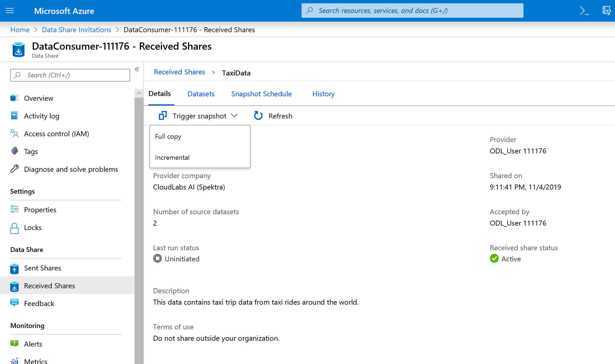
Task: Click the Home breadcrumb link
Action: tap(20, 30)
